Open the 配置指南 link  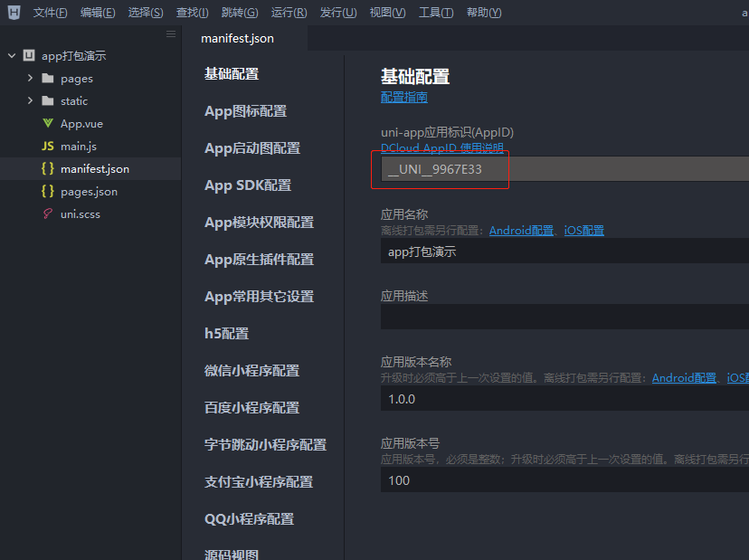403,97
